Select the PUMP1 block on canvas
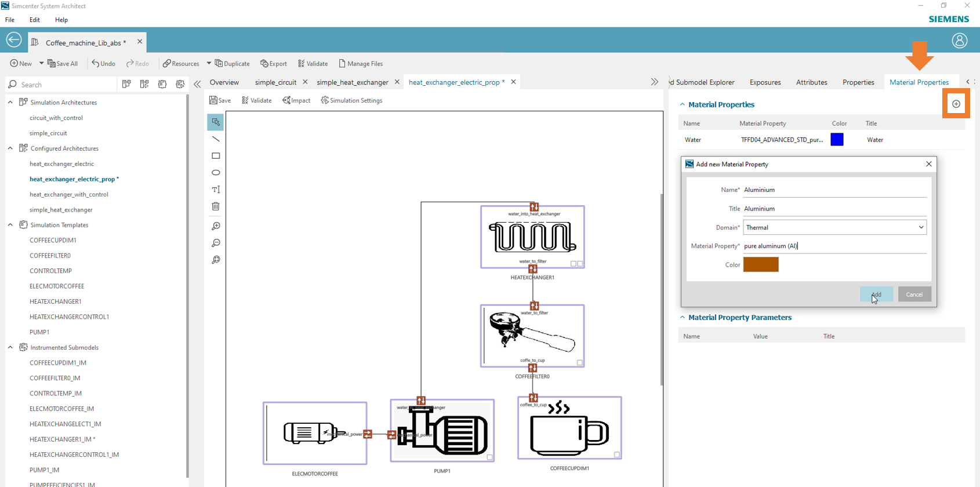 pos(442,431)
